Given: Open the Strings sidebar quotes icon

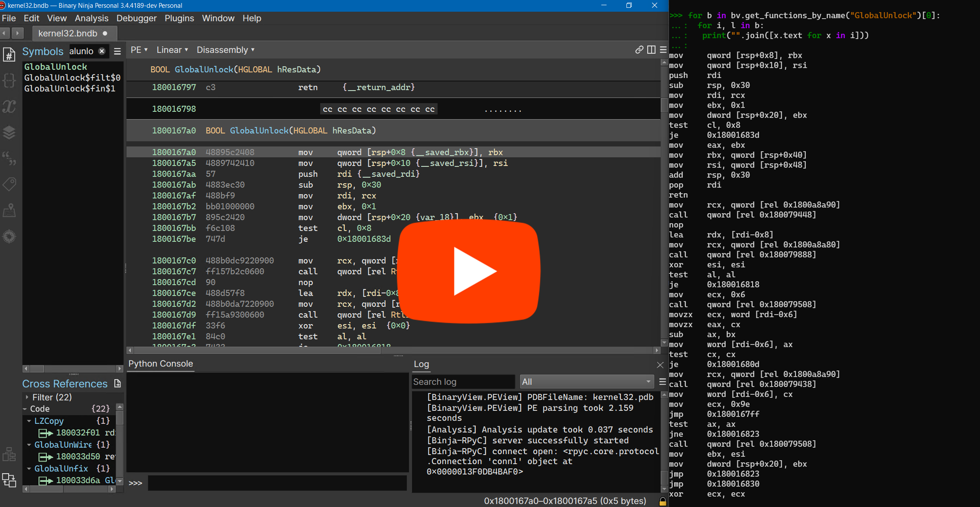Looking at the screenshot, I should [9, 158].
